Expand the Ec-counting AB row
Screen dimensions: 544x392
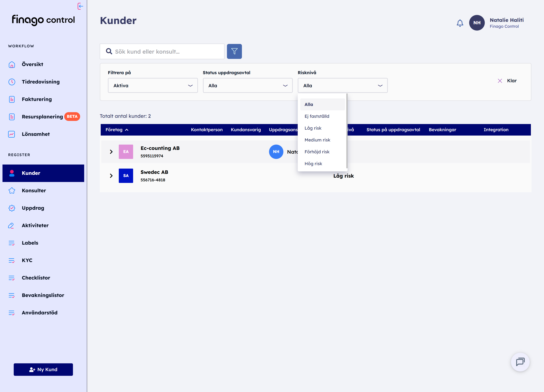click(x=111, y=152)
